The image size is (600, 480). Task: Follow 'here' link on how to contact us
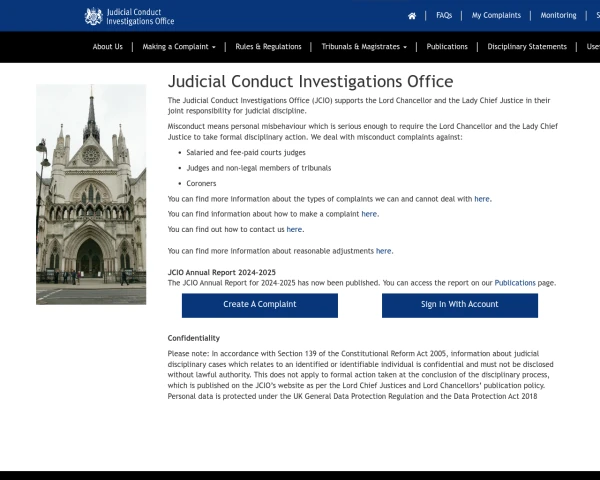(x=294, y=229)
